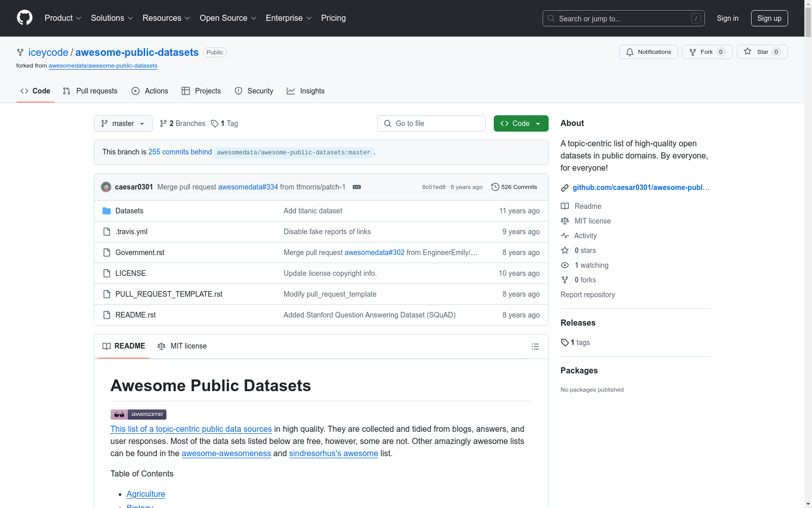Jump to Agriculture section
This screenshot has height=508, width=812.
point(146,494)
